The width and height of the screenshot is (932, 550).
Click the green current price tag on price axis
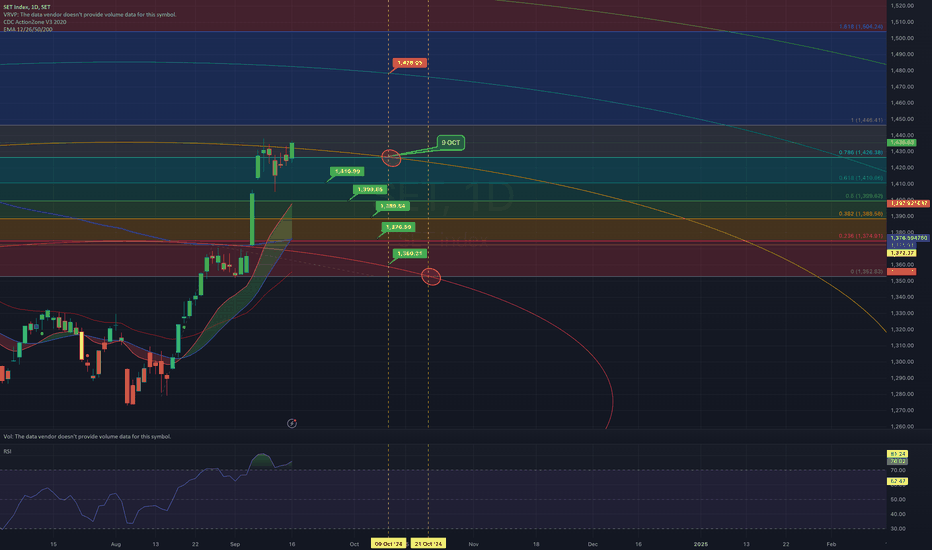coord(902,143)
